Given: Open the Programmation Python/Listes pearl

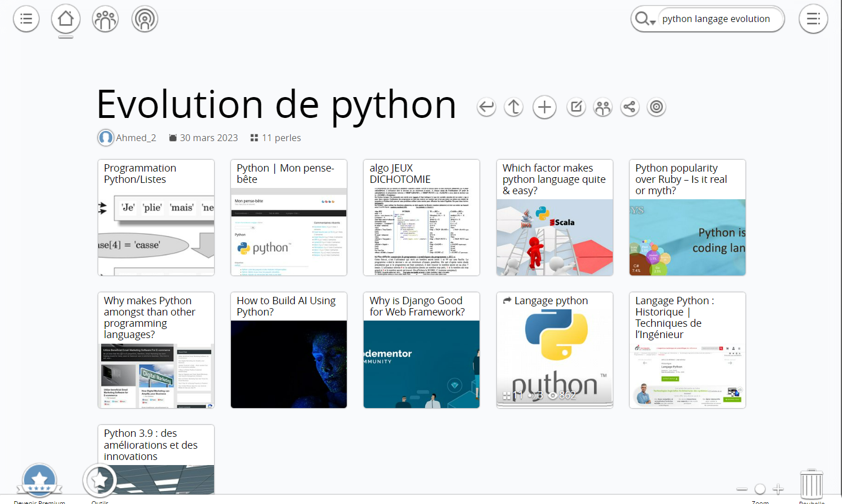Looking at the screenshot, I should tap(156, 217).
